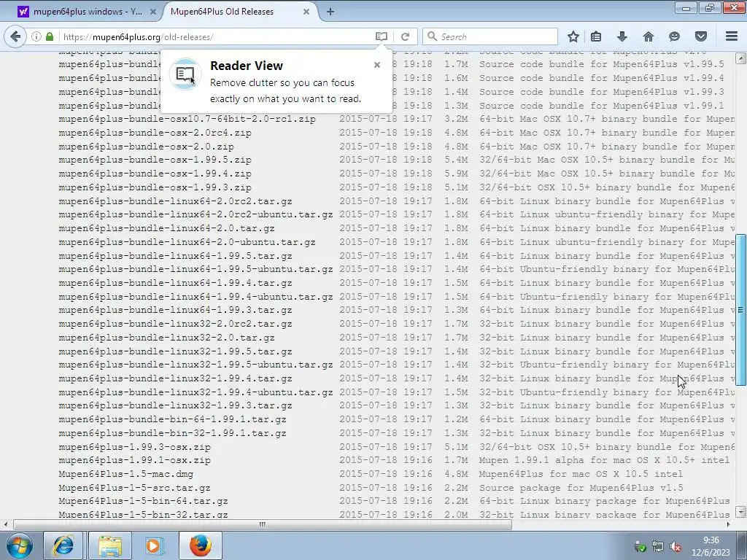Download mupen64plus-bundle-osx-1.99.3.zip

pyautogui.click(x=155, y=187)
